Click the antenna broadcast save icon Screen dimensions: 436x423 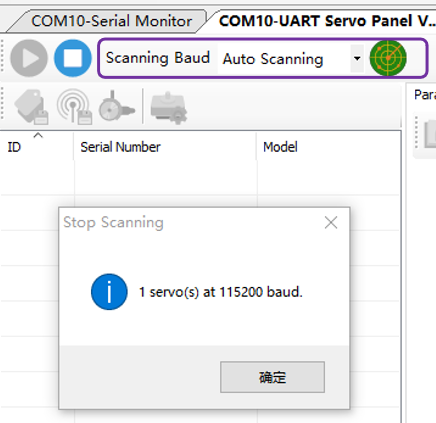click(74, 107)
